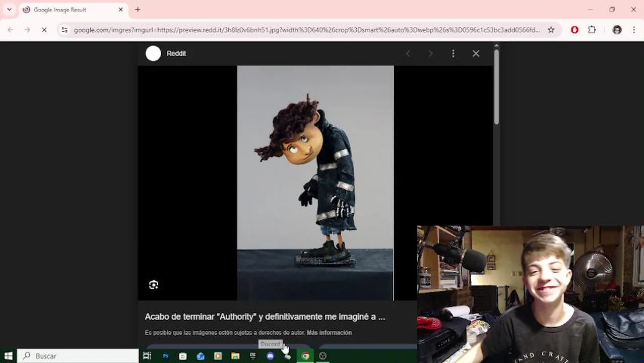Show previous image result

coord(408,53)
